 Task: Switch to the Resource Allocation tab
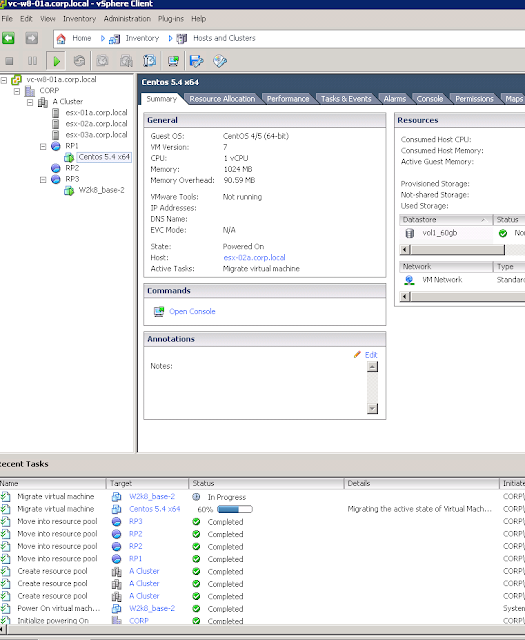tap(222, 99)
